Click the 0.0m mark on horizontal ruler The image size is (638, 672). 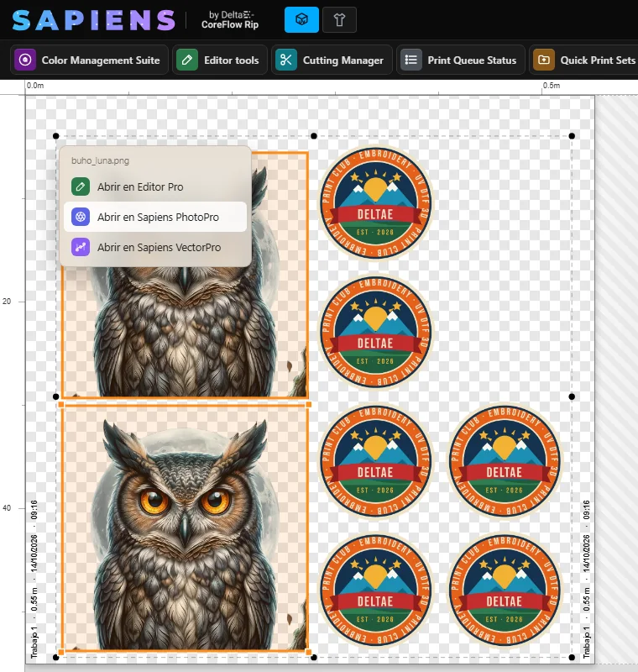click(35, 86)
